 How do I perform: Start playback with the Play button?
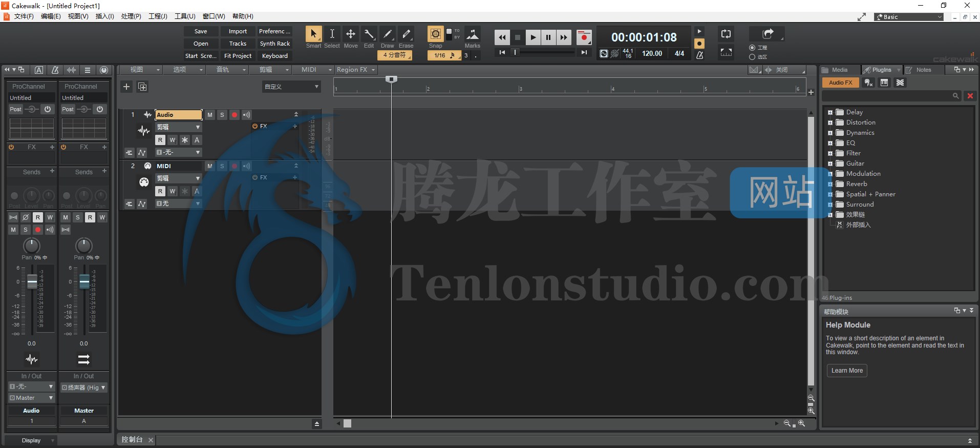tap(533, 37)
